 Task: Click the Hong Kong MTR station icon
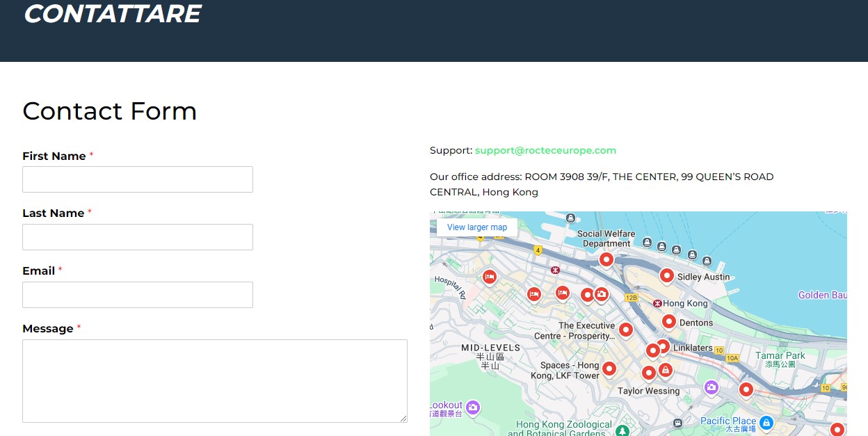657,303
